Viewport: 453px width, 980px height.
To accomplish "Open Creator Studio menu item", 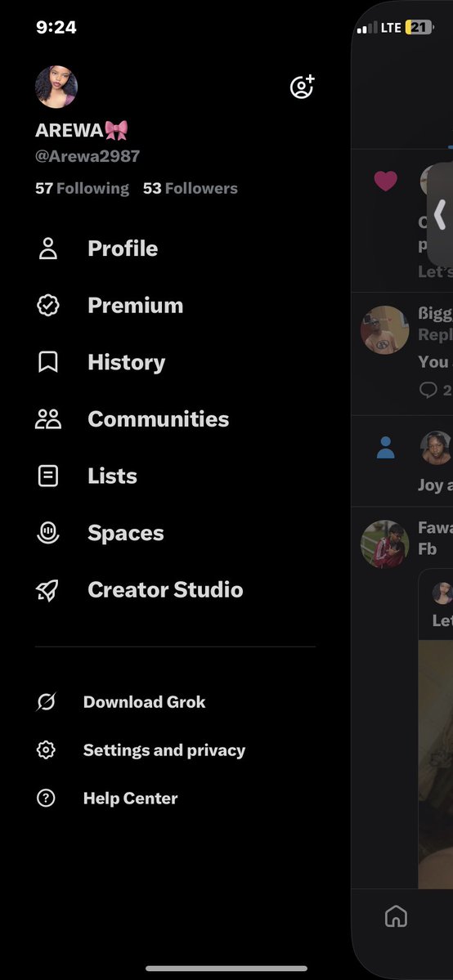I will [x=165, y=589].
